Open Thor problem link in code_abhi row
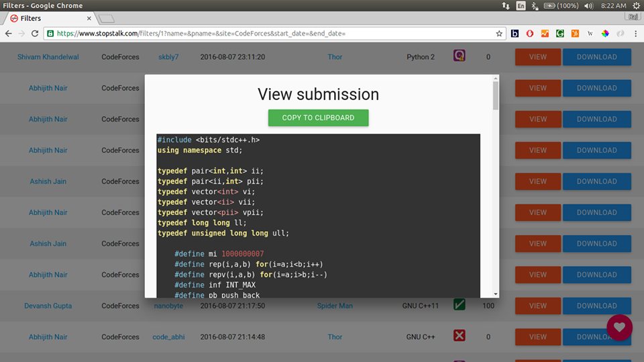This screenshot has height=362, width=644. click(x=335, y=337)
